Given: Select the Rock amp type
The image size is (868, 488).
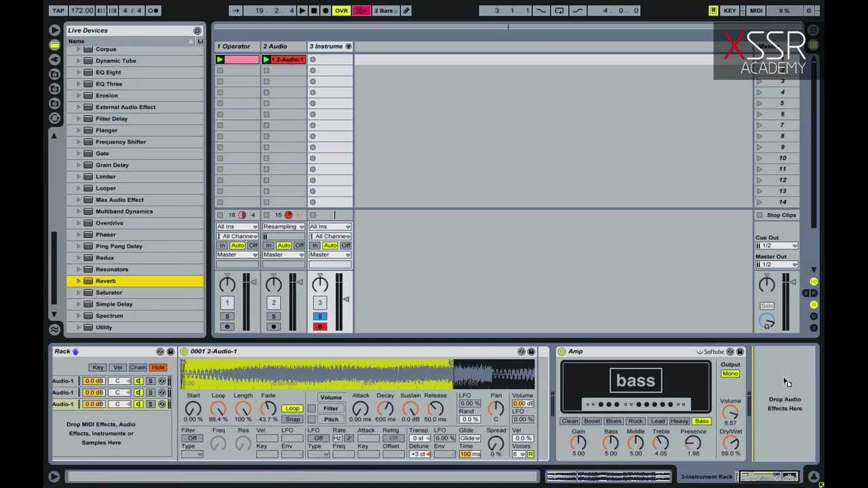Looking at the screenshot, I should pos(635,422).
